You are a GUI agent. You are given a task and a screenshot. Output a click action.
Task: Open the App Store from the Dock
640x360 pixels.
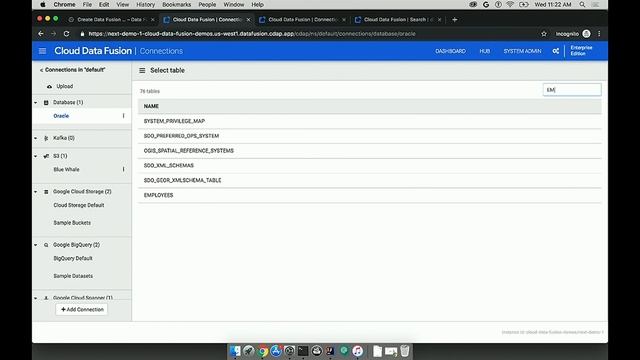tap(276, 351)
